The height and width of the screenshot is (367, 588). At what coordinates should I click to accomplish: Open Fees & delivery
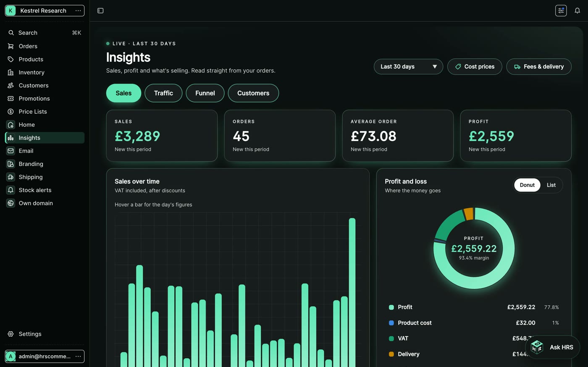coord(539,66)
